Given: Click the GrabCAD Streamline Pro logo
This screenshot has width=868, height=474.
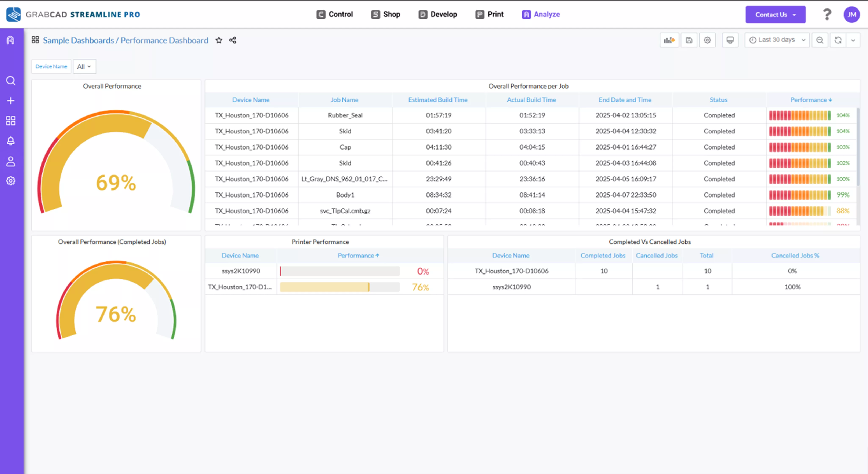Looking at the screenshot, I should (x=73, y=14).
